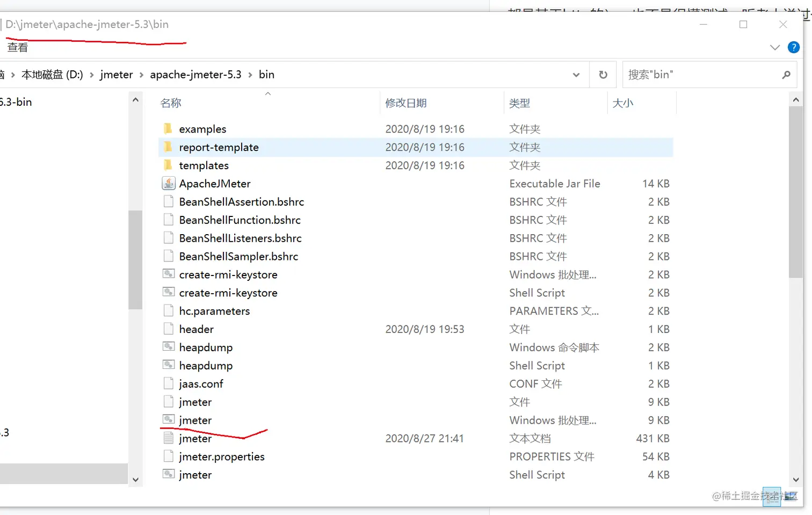This screenshot has height=515, width=812.
Task: Click the CONF 文件 type cell
Action: click(535, 384)
